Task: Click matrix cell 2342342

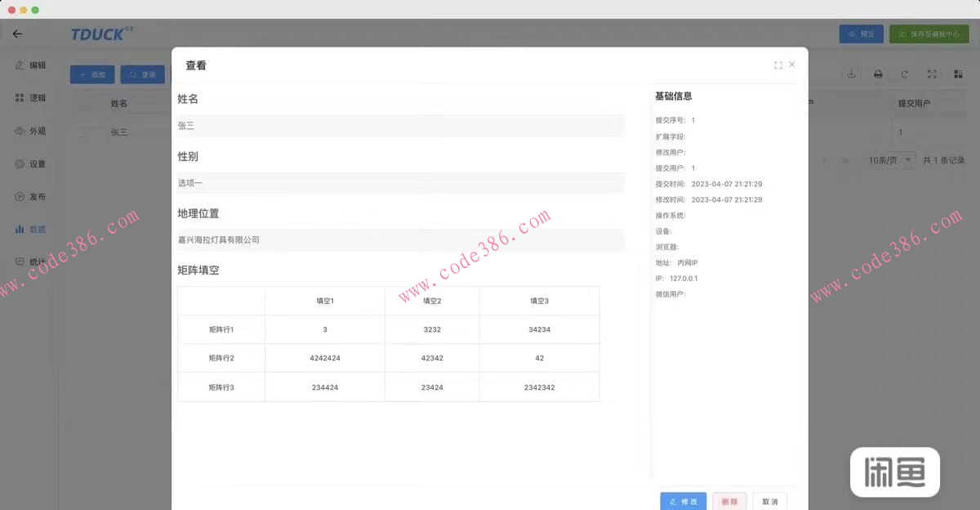Action: tap(539, 387)
